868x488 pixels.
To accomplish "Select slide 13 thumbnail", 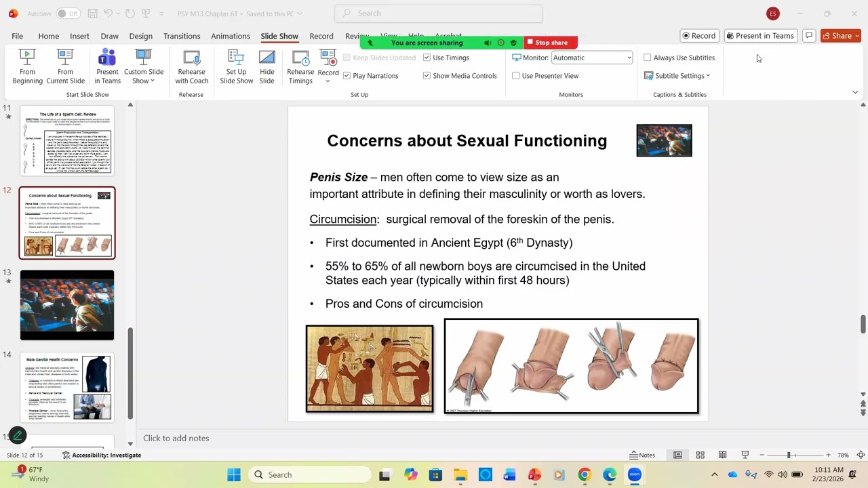I will [x=67, y=305].
